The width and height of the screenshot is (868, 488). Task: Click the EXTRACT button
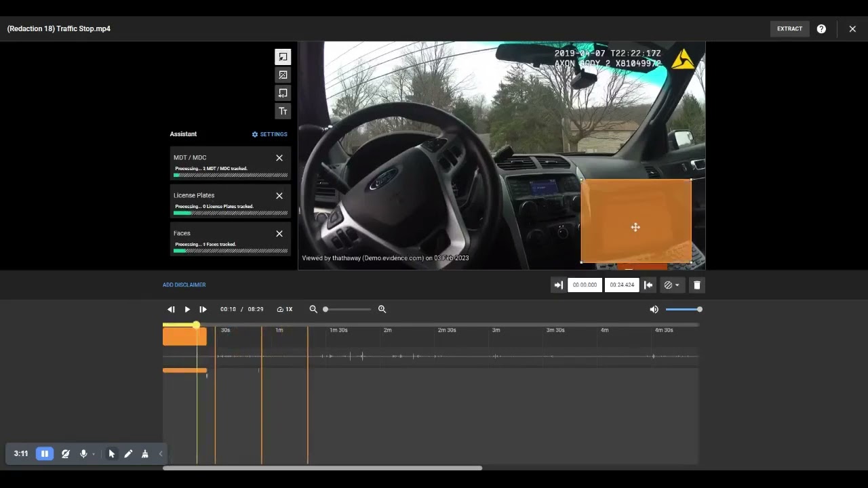[789, 28]
